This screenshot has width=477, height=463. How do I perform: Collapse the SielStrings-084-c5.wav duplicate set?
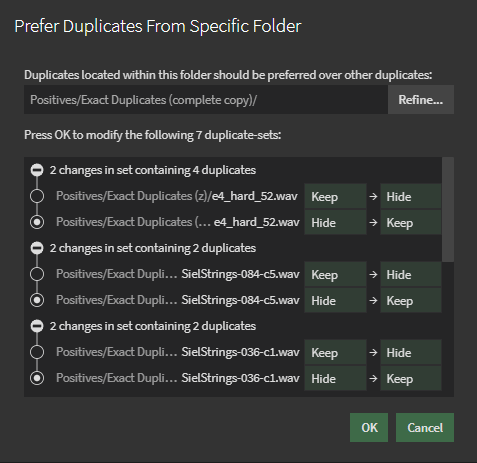[37, 248]
